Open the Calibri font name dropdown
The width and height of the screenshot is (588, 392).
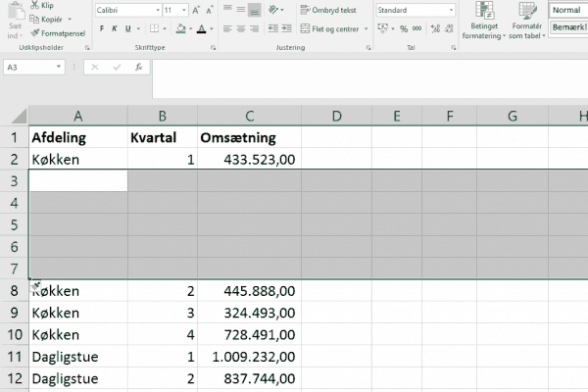pos(156,10)
